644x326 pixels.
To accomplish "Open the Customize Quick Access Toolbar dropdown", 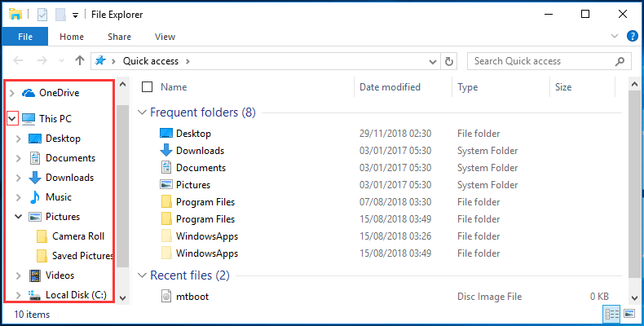I will pyautogui.click(x=75, y=15).
